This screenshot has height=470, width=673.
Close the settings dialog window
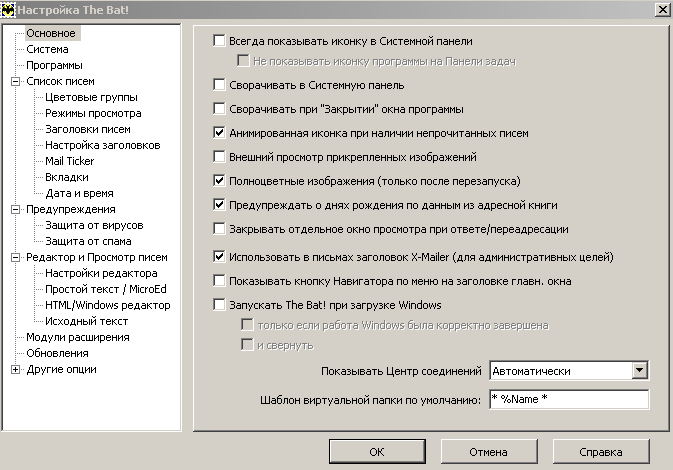pyautogui.click(x=662, y=9)
